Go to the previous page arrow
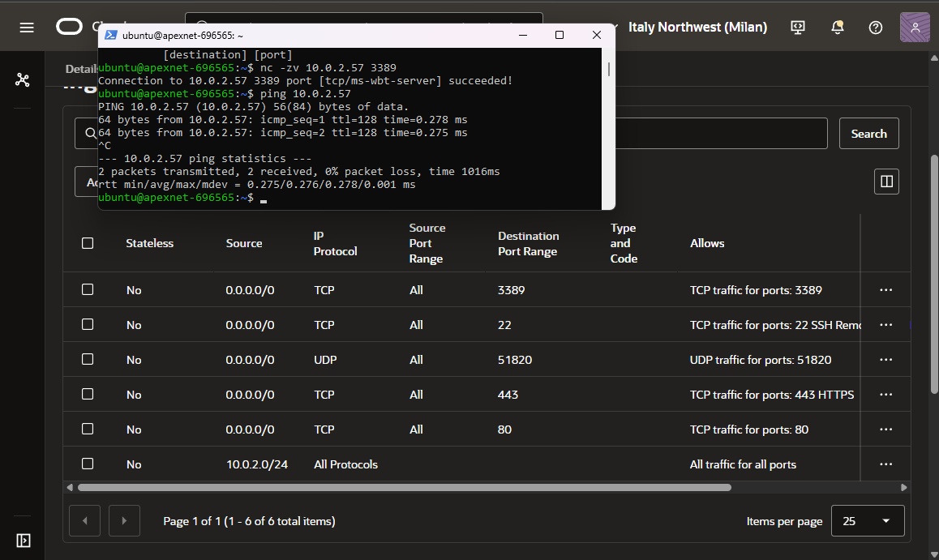 point(84,520)
